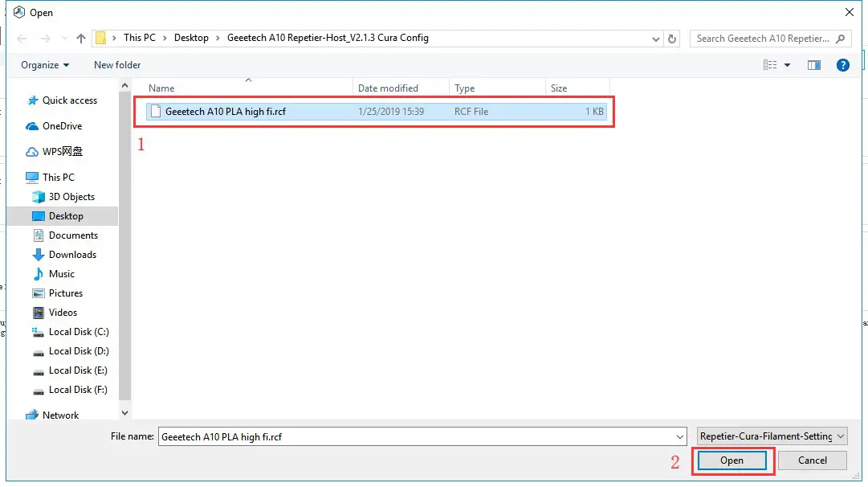Open Network in navigation pane
This screenshot has width=868, height=487.
[52, 415]
